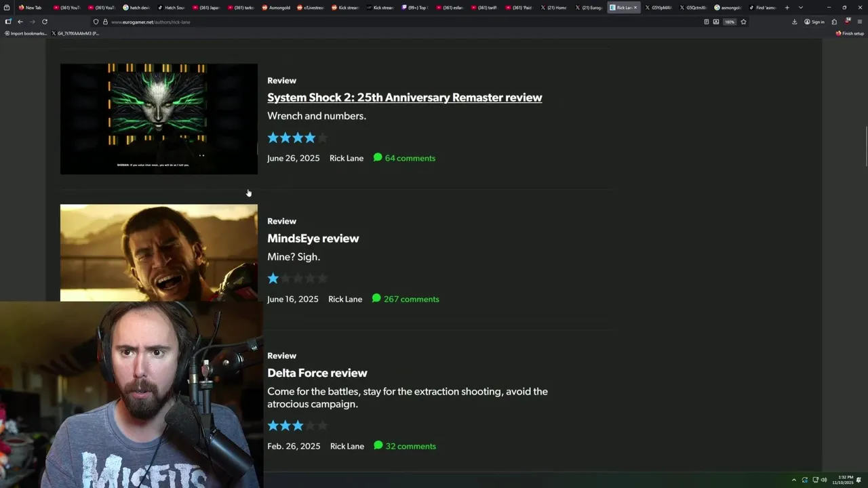Click Rick Lane under Delta Force review
868x488 pixels.
pos(347,446)
